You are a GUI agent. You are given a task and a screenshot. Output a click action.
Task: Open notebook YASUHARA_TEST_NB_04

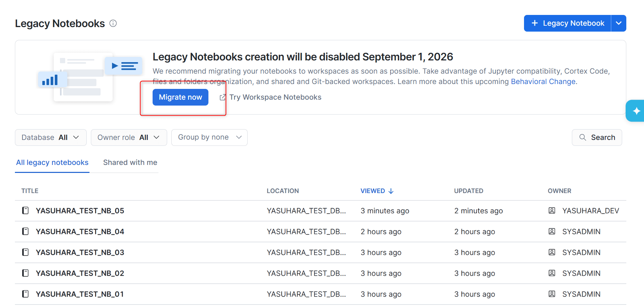80,232
